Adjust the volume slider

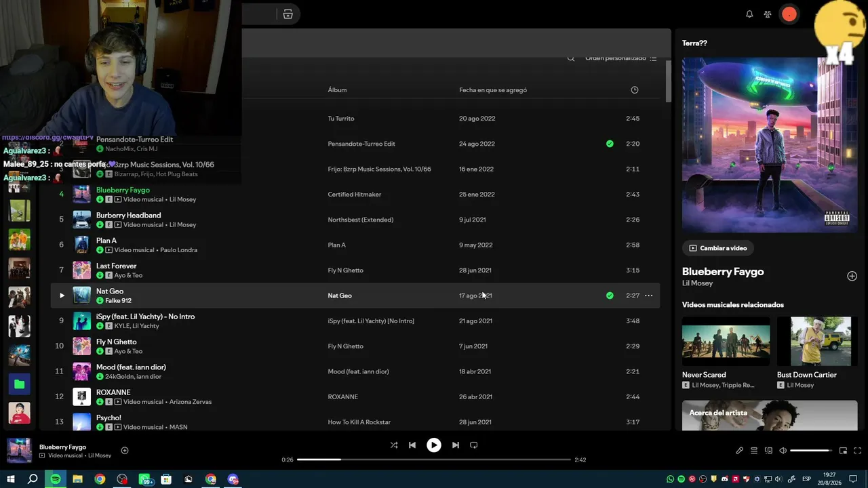pos(811,451)
